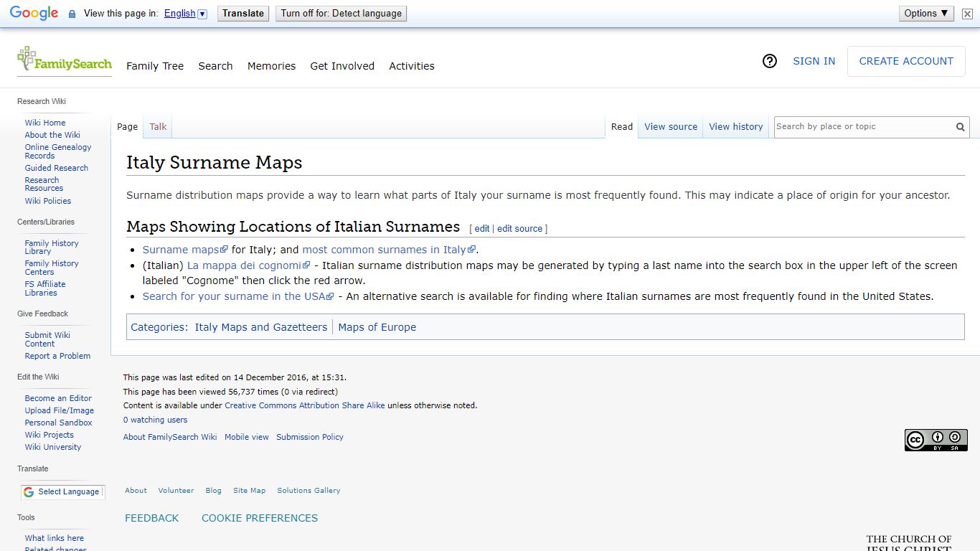Click the section edit link
Viewport: 980px width, 551px height.
point(482,229)
